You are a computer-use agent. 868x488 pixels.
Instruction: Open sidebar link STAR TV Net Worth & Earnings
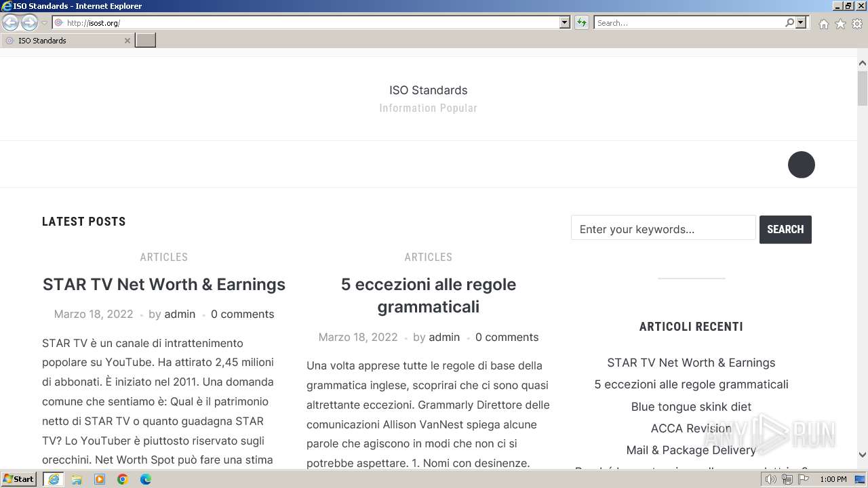tap(691, 363)
